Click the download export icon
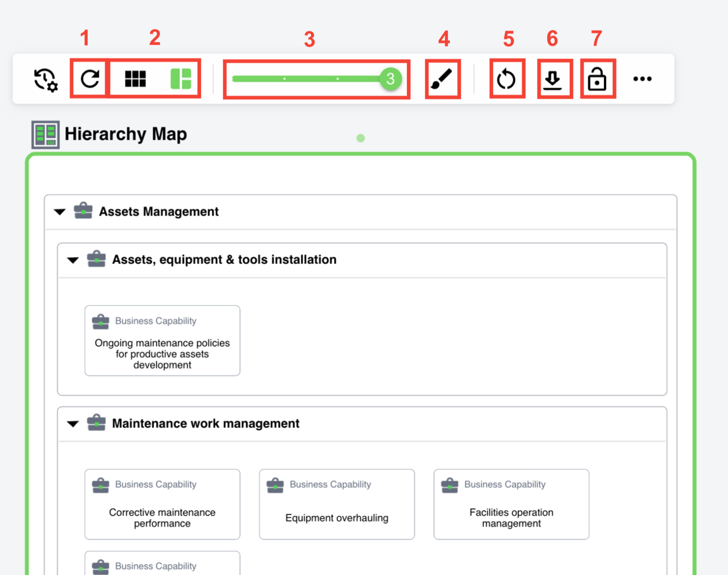The image size is (728, 575). 552,80
